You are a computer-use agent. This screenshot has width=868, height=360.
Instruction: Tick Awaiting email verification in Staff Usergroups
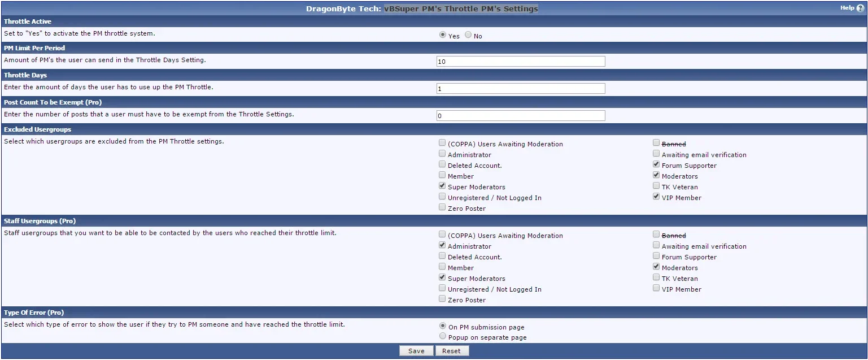[x=656, y=245]
